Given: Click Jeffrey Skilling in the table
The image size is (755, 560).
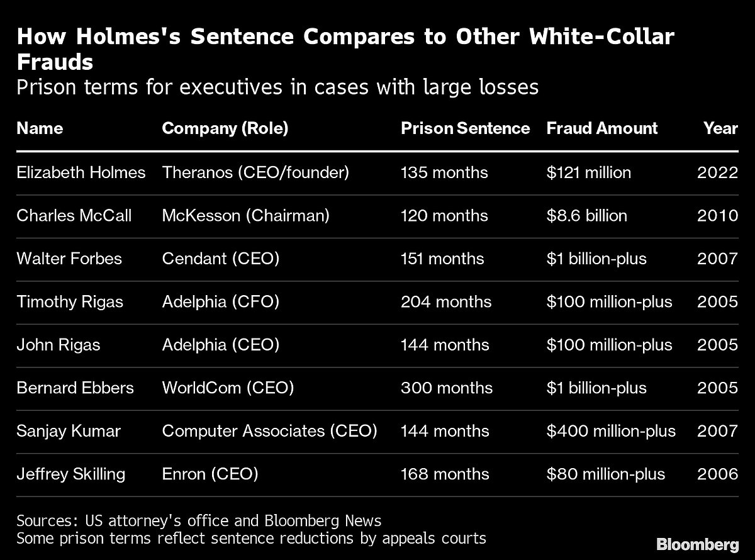Looking at the screenshot, I should tap(71, 474).
